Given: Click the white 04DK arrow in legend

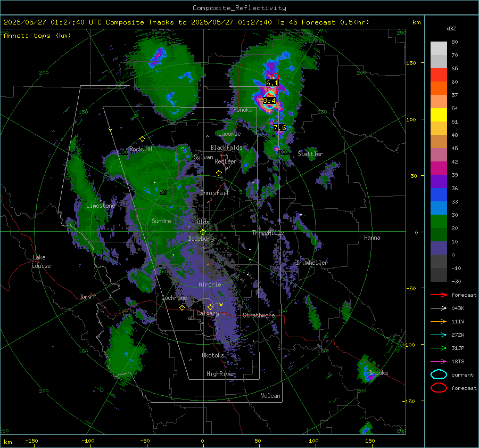Looking at the screenshot, I should point(439,308).
